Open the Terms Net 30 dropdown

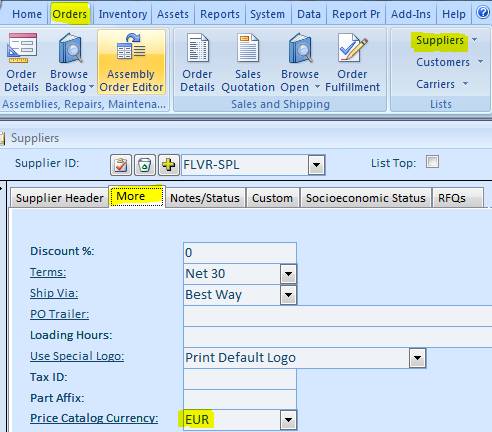click(288, 274)
